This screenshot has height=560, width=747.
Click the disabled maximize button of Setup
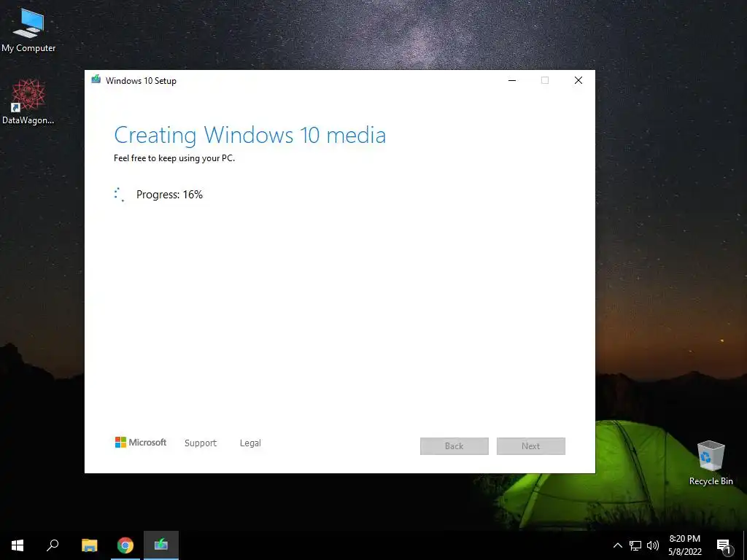(545, 80)
